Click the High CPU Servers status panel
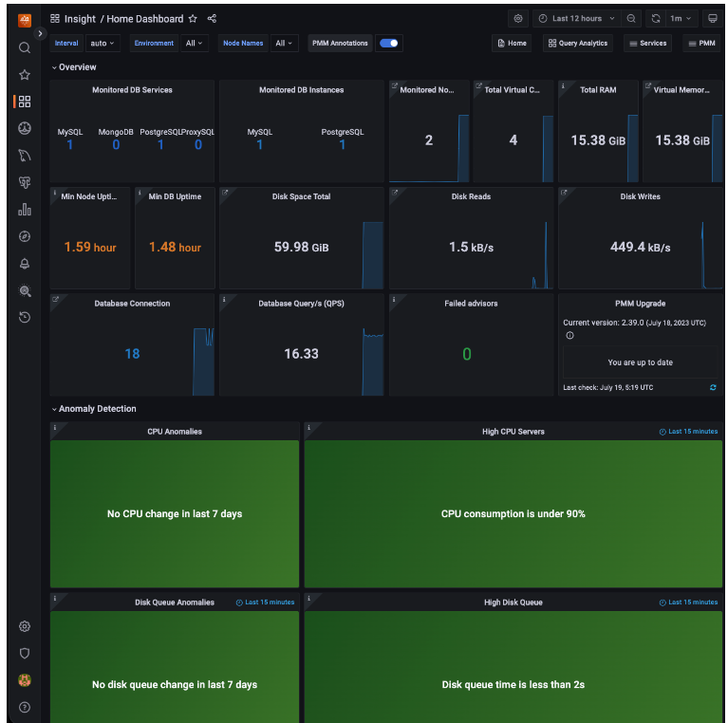The width and height of the screenshot is (728, 723). pos(513,513)
